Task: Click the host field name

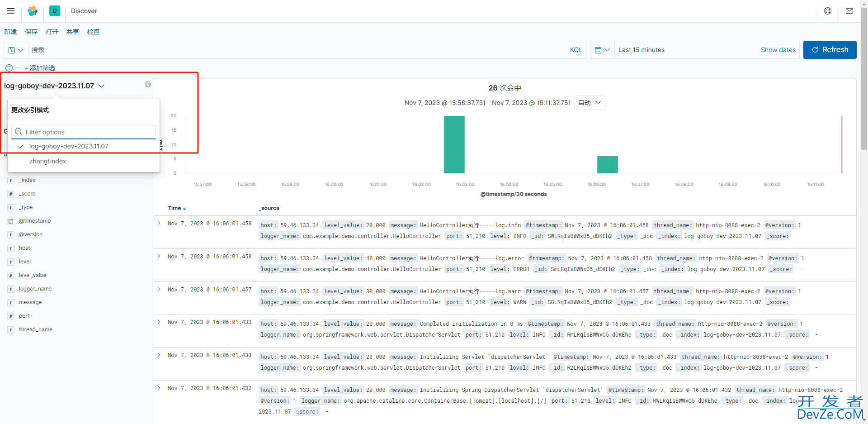Action: pyautogui.click(x=24, y=248)
